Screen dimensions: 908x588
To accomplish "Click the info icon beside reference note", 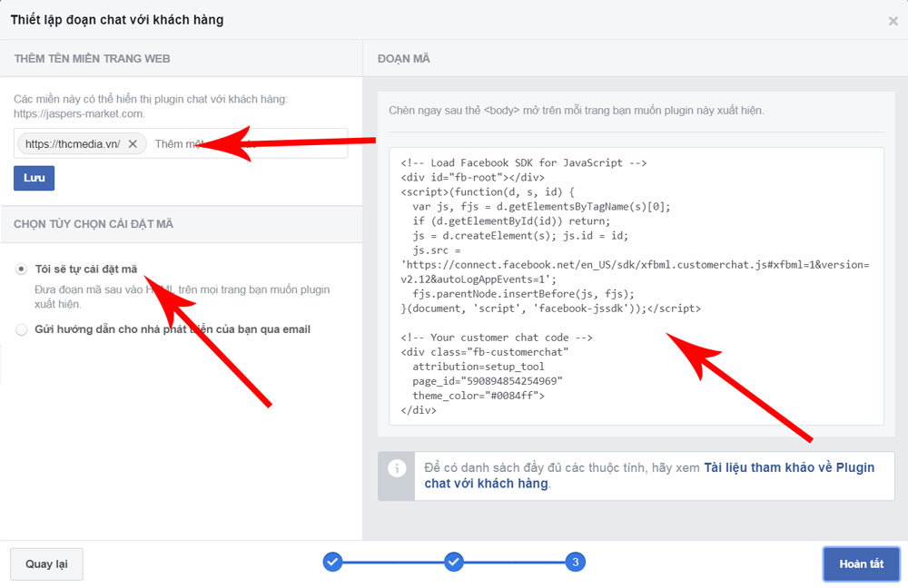I will click(x=397, y=468).
